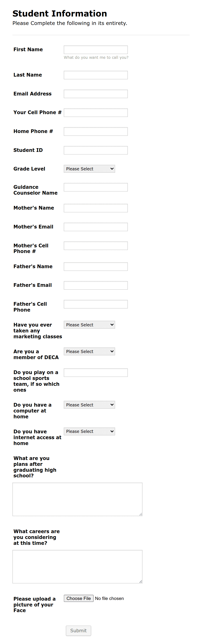Select the Student ID input box

(95, 150)
